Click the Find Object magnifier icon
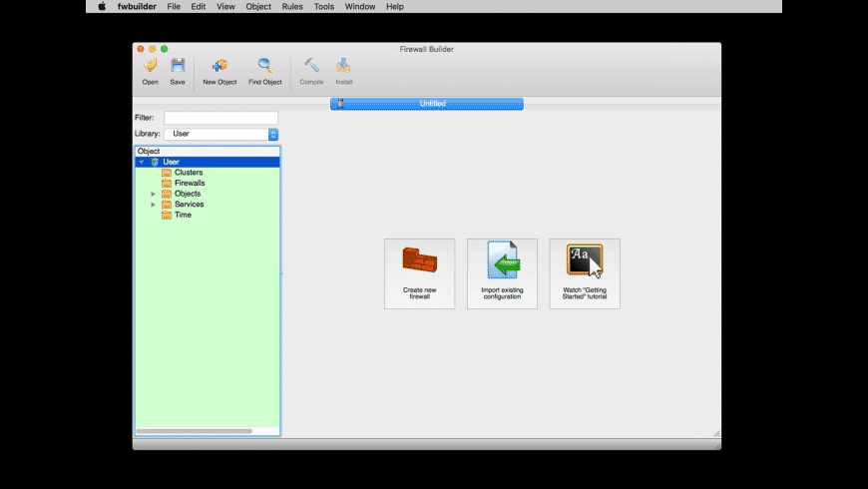Viewport: 868px width, 489px height. [265, 66]
